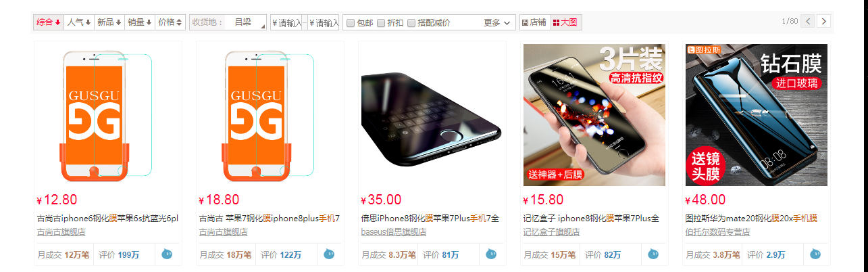868x272 pixels.
Task: Sort results by 价格 price
Action: pos(170,22)
